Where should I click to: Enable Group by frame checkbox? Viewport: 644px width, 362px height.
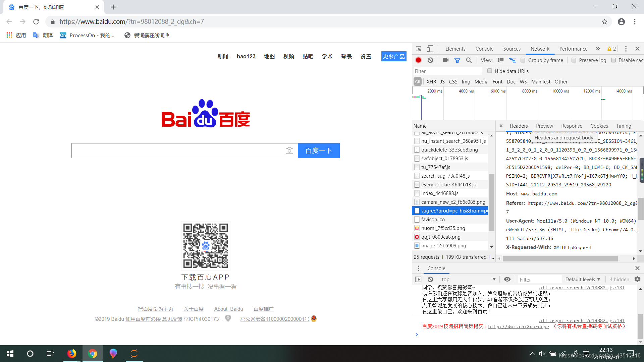[x=523, y=60]
